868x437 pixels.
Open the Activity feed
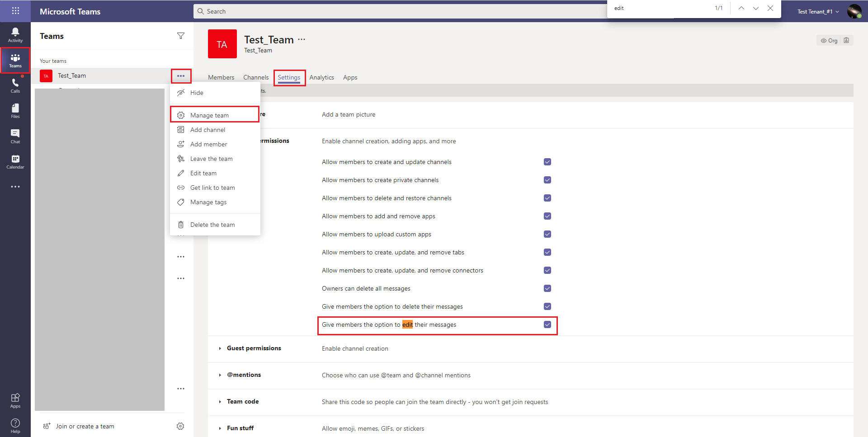pyautogui.click(x=15, y=35)
